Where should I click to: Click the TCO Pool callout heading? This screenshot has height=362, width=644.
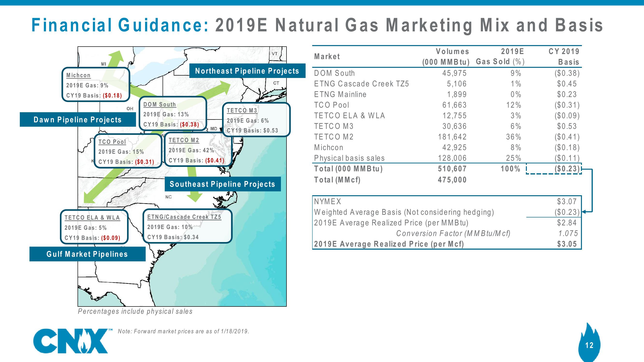pyautogui.click(x=112, y=142)
